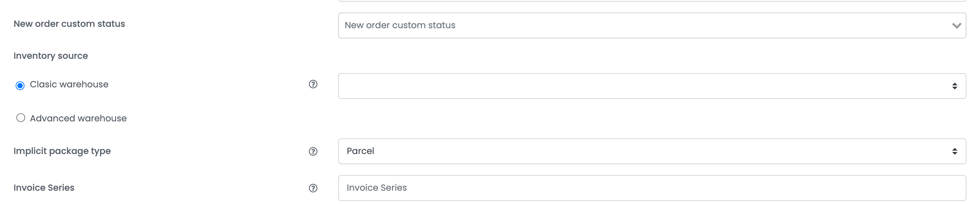Viewport: 980px width, 204px height.
Task: Expand the New order custom status dropdown
Action: click(x=652, y=26)
